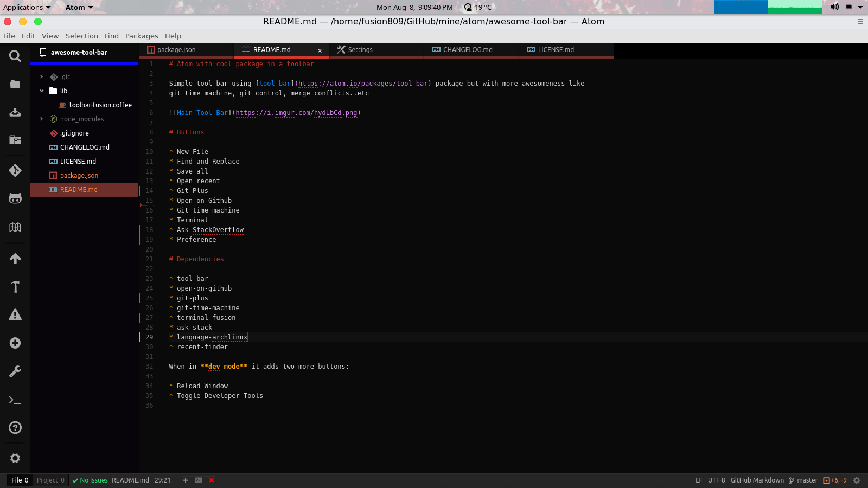Screen dimensions: 868x488
Task: Click the volume icon in the system panel
Action: coord(834,7)
